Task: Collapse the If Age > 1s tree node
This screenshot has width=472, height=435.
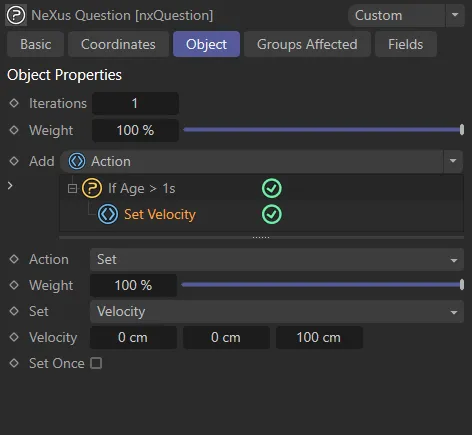Action: [72, 189]
